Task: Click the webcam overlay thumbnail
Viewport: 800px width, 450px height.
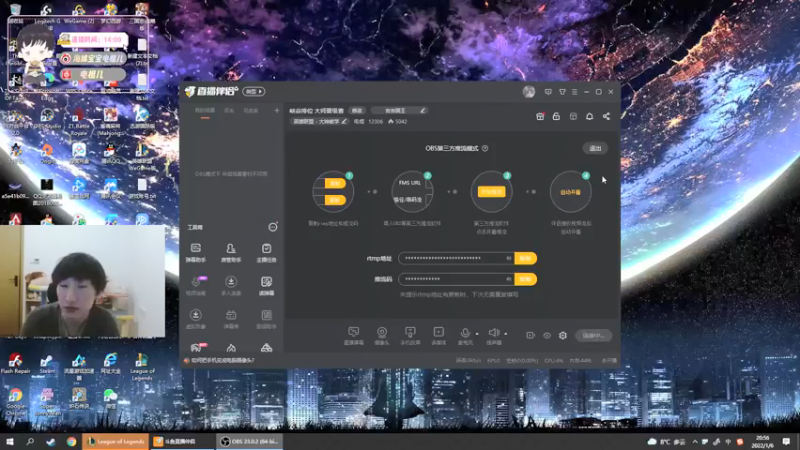Action: (83, 281)
